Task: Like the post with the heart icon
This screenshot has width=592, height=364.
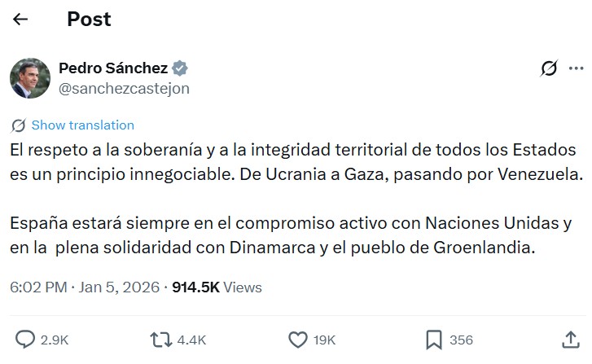Action: pyautogui.click(x=298, y=339)
